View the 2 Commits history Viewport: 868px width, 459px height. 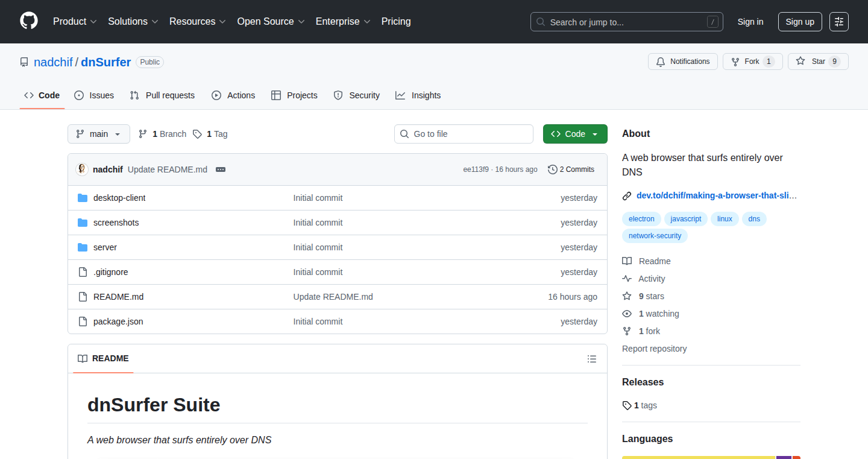coord(571,169)
